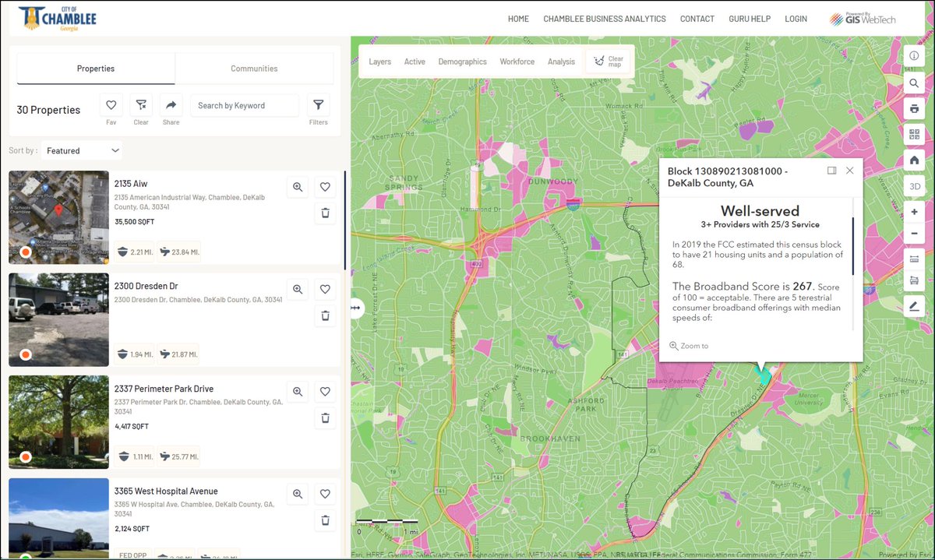Switch the map to 3D view
The width and height of the screenshot is (935, 560).
click(x=914, y=186)
